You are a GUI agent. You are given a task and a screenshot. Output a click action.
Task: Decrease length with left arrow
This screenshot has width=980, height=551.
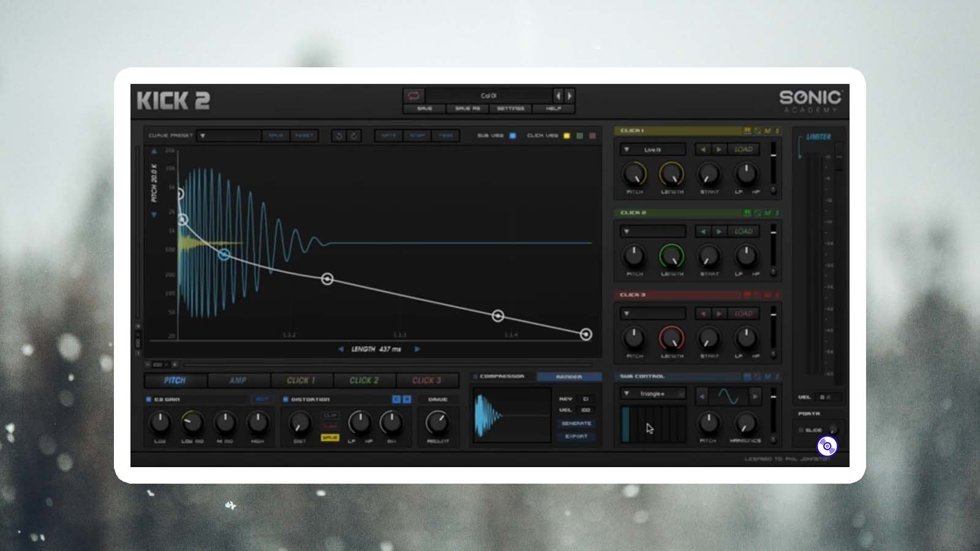point(341,349)
